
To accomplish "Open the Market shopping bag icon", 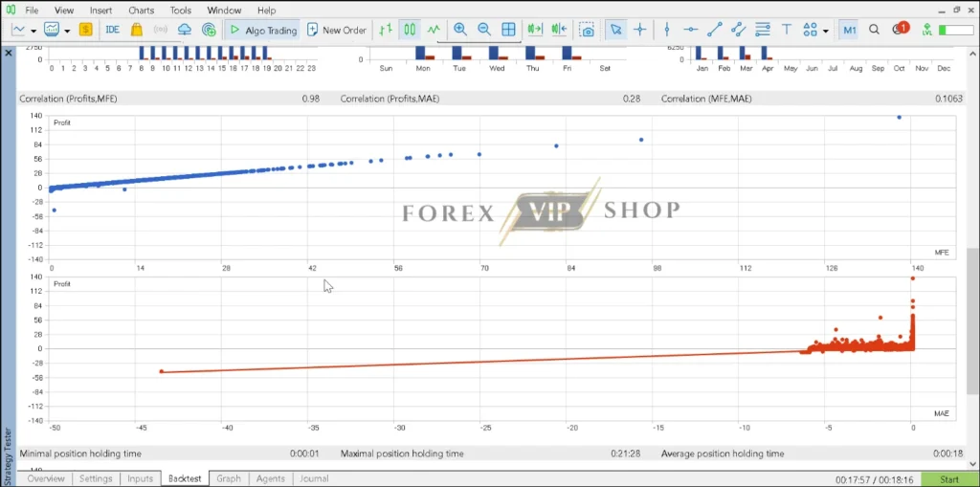I will [x=136, y=30].
